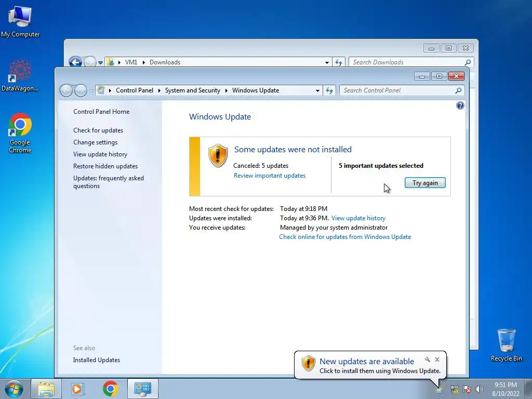This screenshot has height=399, width=532.
Task: Select Control Panel taskbar button
Action: [143, 389]
